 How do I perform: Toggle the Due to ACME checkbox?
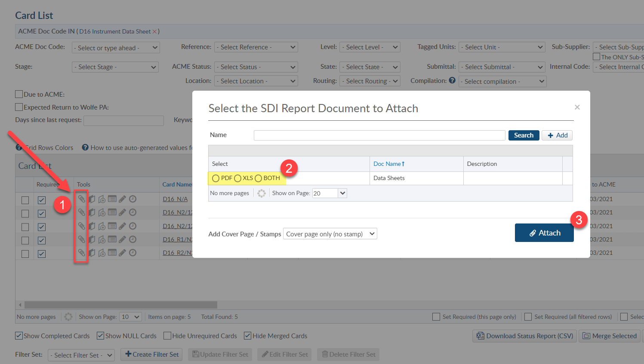(x=19, y=94)
